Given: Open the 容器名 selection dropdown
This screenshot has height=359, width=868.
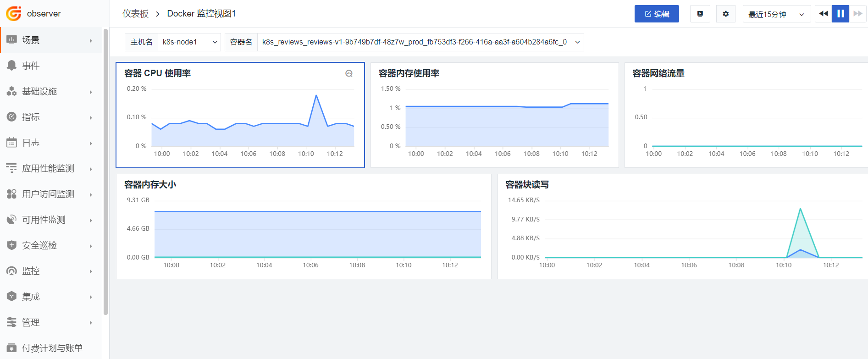Looking at the screenshot, I should pos(420,42).
